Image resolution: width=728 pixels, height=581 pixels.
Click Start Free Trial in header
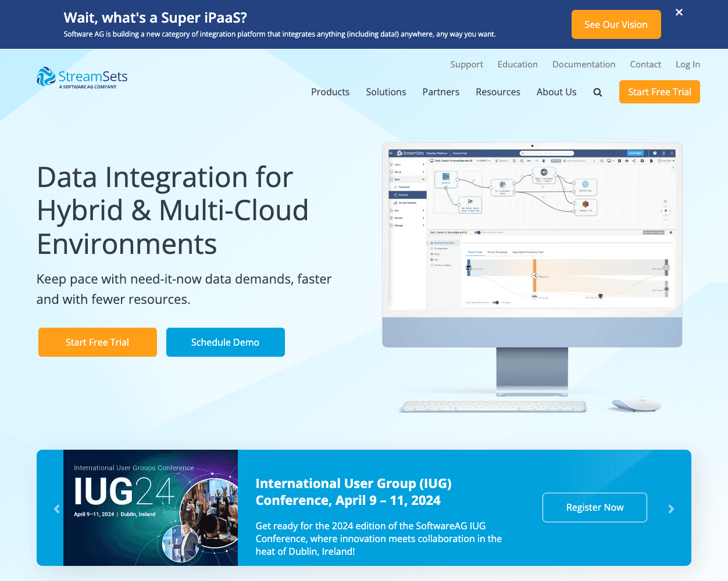(659, 92)
